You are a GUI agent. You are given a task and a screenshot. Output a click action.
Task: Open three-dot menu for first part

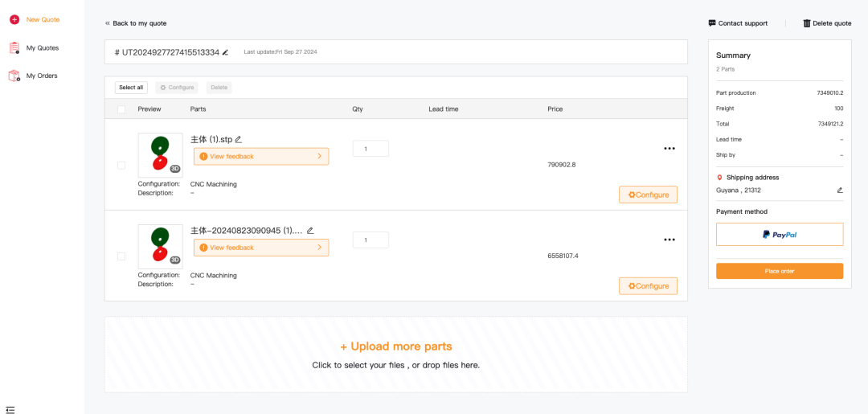click(x=669, y=149)
